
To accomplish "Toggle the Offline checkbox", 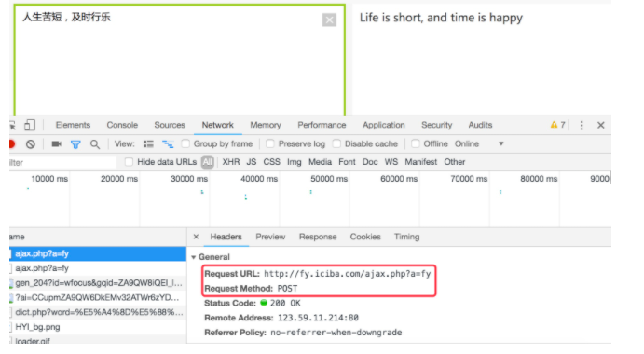I will tap(416, 143).
